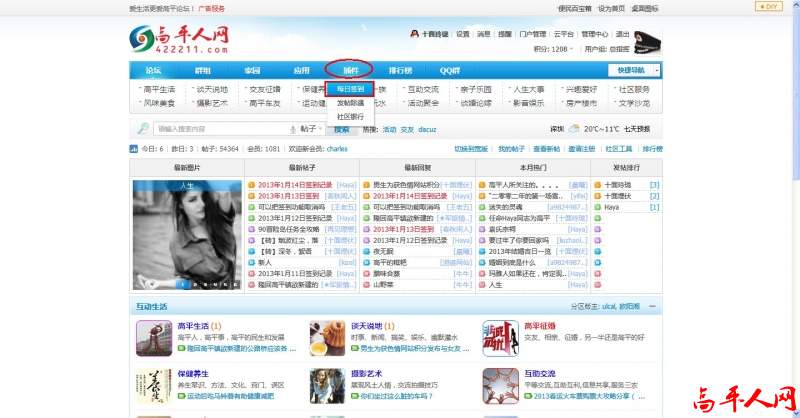Click the bullet icon before 夜无眠 reply
Screen dimensions: 800x418
tap(367, 251)
